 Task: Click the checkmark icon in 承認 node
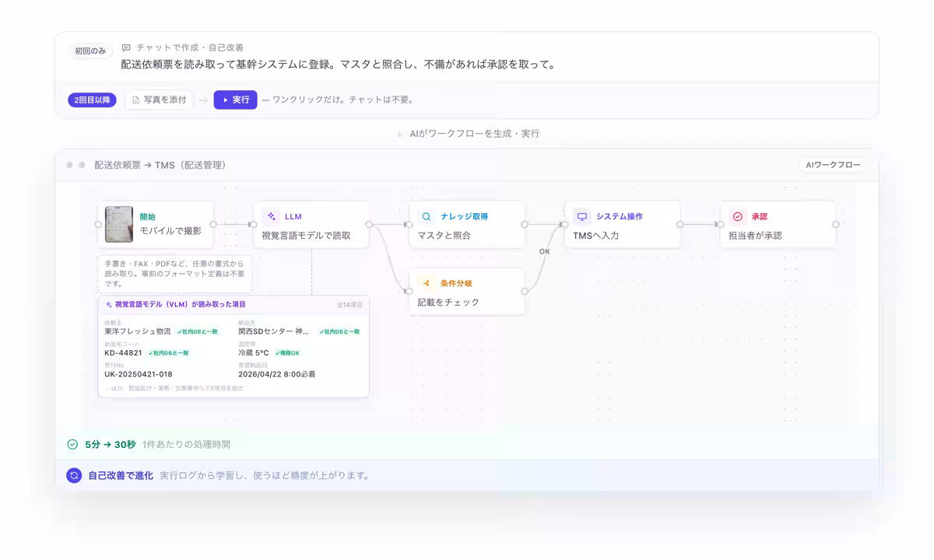point(738,216)
